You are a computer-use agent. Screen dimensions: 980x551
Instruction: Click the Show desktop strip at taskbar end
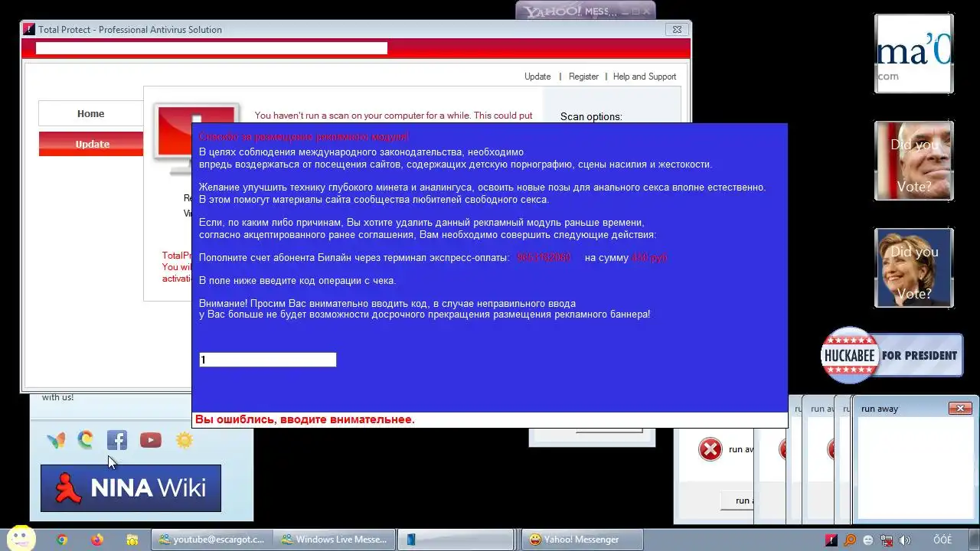click(x=975, y=540)
